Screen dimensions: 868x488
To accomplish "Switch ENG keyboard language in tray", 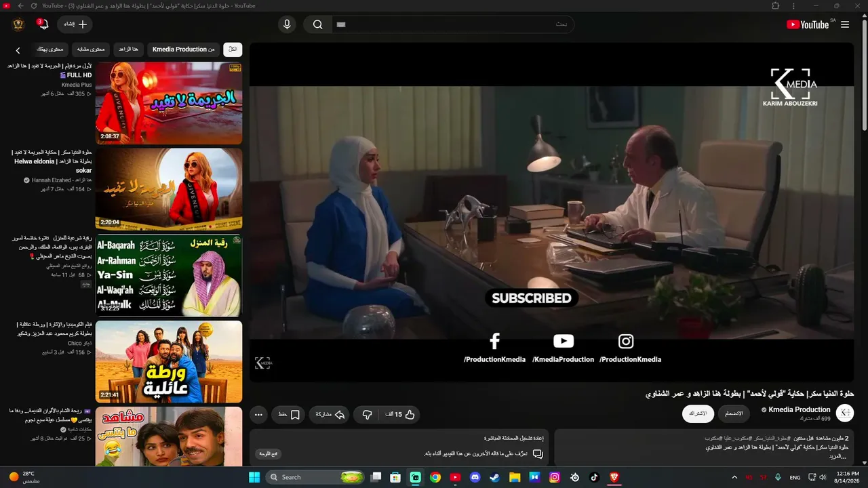I will coord(795,477).
